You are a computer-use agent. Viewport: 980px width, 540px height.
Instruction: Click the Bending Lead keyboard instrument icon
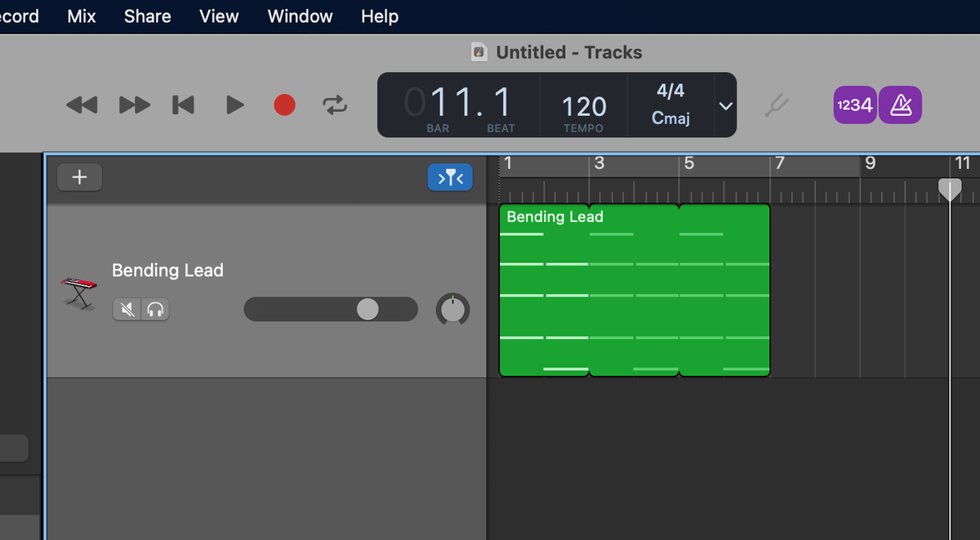[x=78, y=292]
